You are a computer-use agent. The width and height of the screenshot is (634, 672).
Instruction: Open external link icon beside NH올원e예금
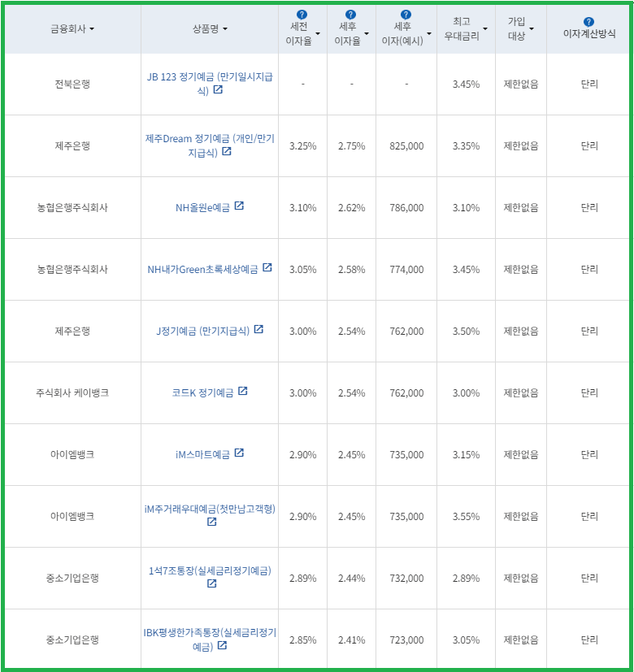point(239,206)
